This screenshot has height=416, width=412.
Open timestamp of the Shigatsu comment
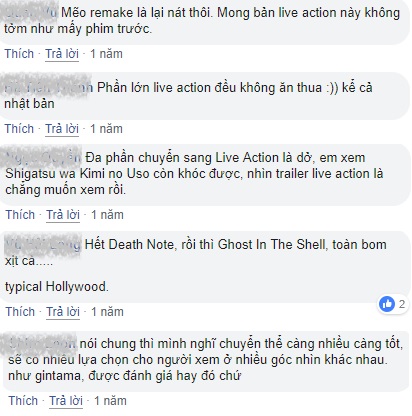click(107, 214)
